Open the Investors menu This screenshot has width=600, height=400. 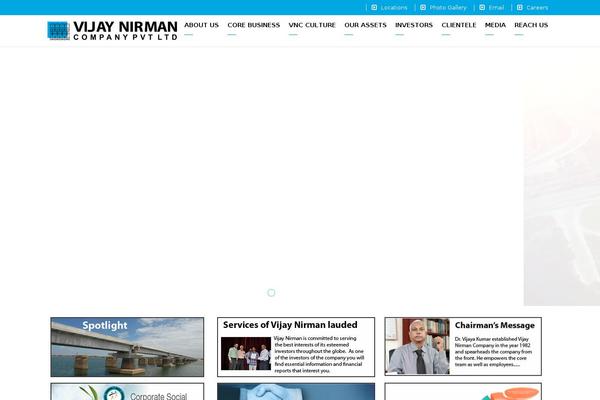point(414,25)
